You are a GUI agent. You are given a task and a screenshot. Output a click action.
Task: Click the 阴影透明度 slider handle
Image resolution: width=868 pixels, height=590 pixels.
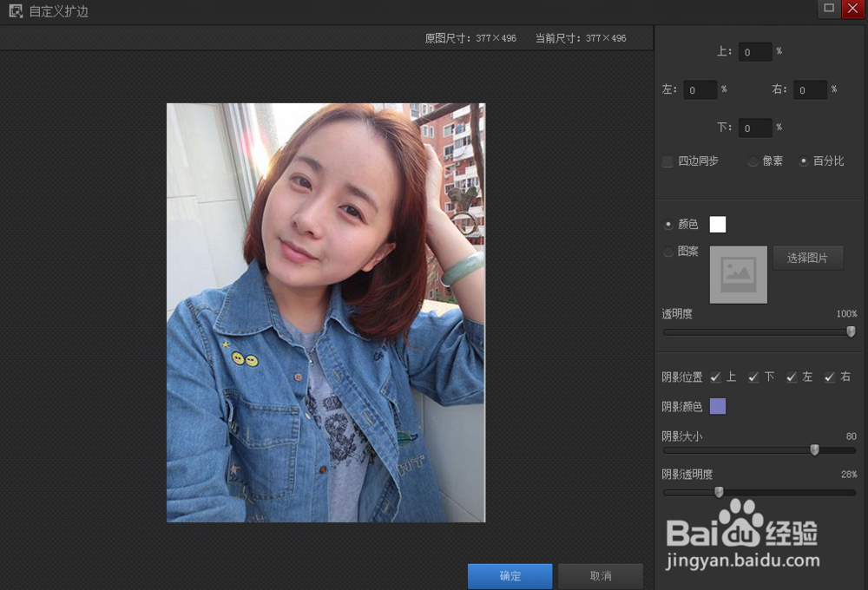coord(718,492)
